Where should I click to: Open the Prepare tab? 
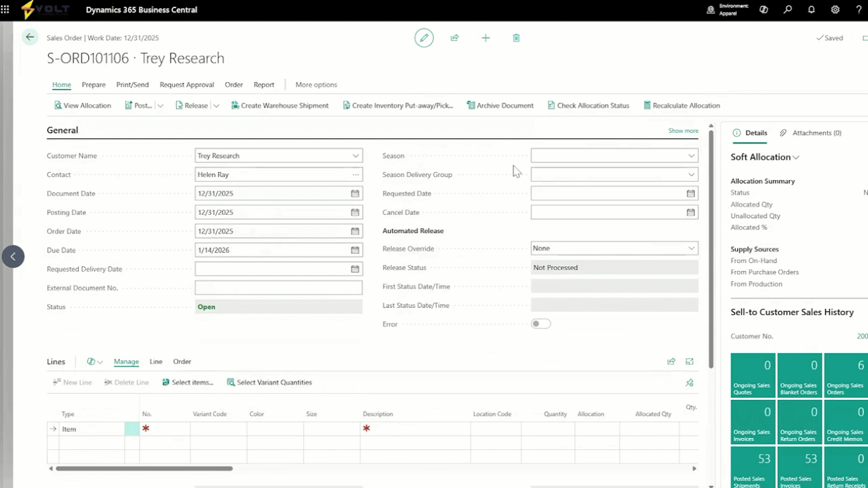[93, 85]
